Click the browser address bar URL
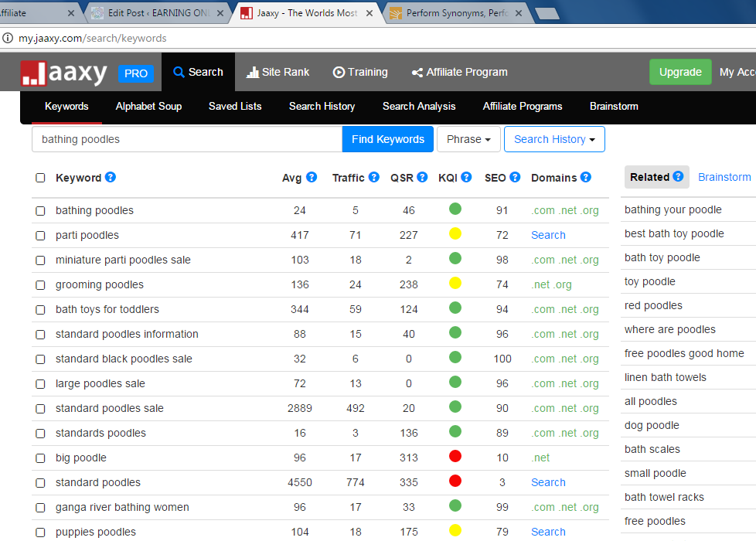Viewport: 756px width, 541px height. [93, 38]
